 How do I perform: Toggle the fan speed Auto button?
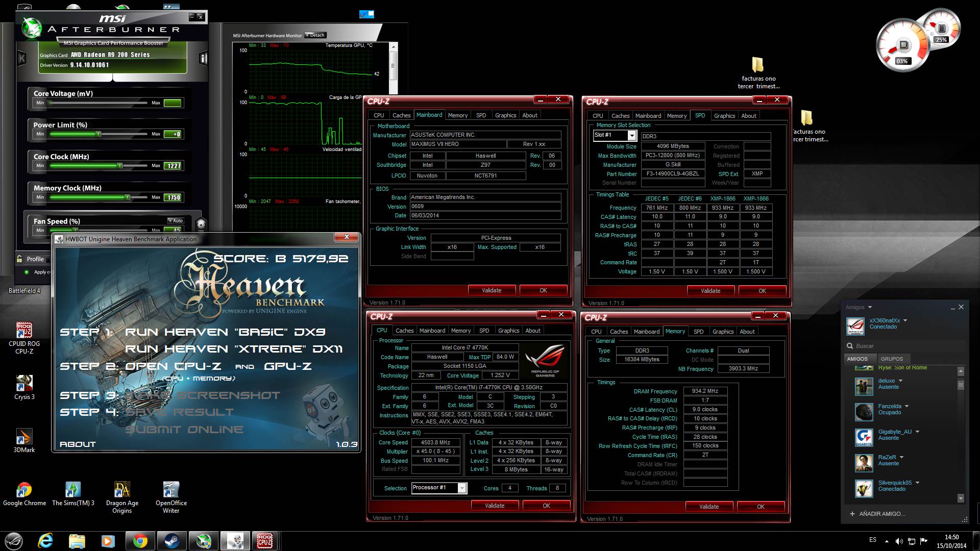coord(175,220)
